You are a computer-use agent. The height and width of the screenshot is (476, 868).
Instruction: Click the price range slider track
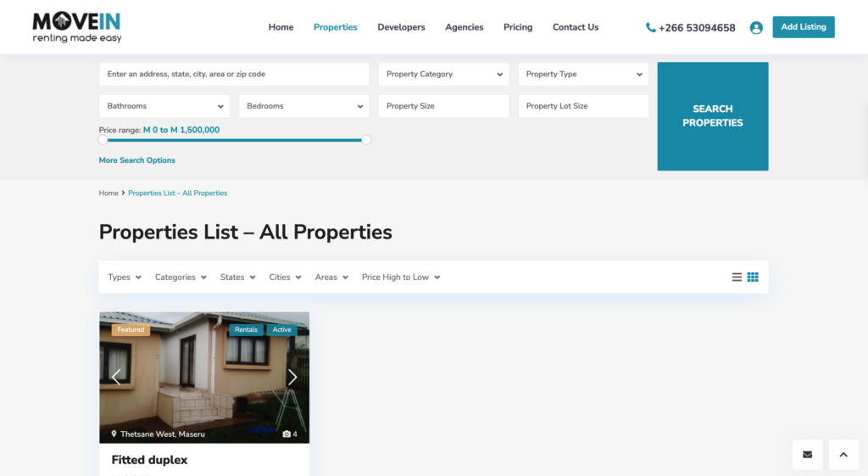pos(235,140)
